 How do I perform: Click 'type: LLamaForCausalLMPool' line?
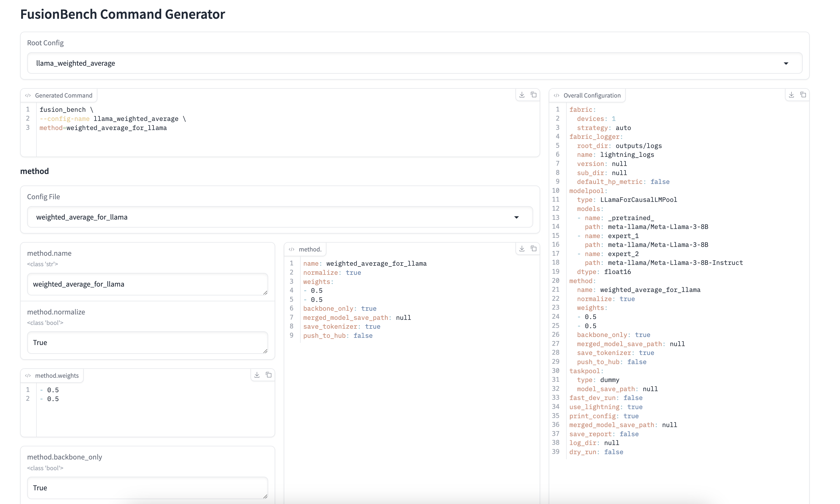[627, 200]
